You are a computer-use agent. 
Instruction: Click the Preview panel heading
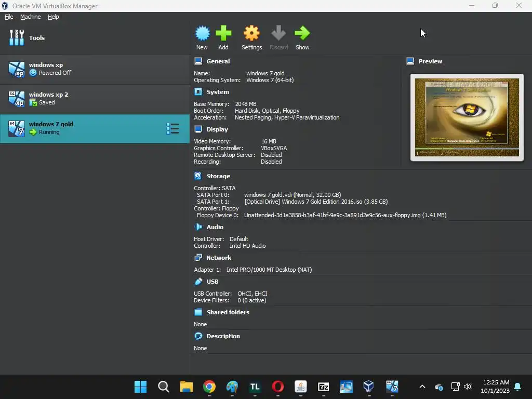[430, 61]
